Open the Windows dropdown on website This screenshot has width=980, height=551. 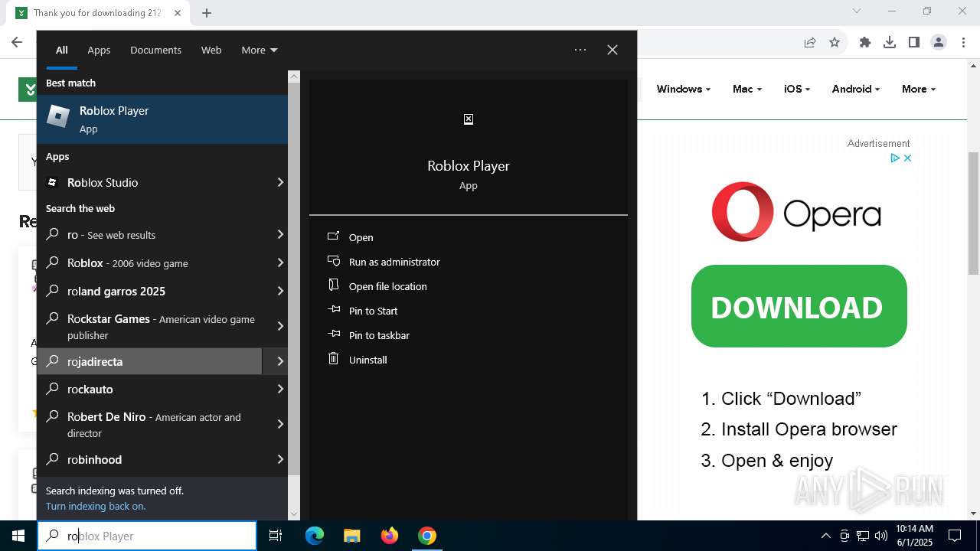click(683, 89)
